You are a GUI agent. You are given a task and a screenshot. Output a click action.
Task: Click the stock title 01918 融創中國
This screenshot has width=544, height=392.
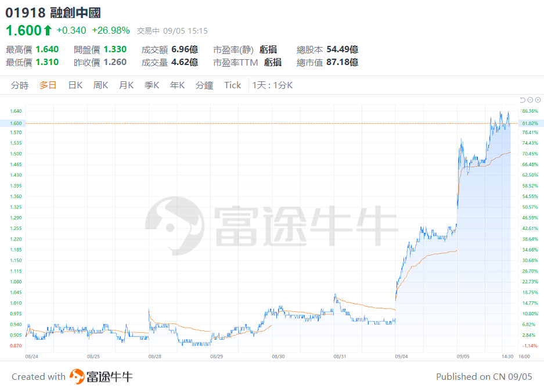click(53, 13)
